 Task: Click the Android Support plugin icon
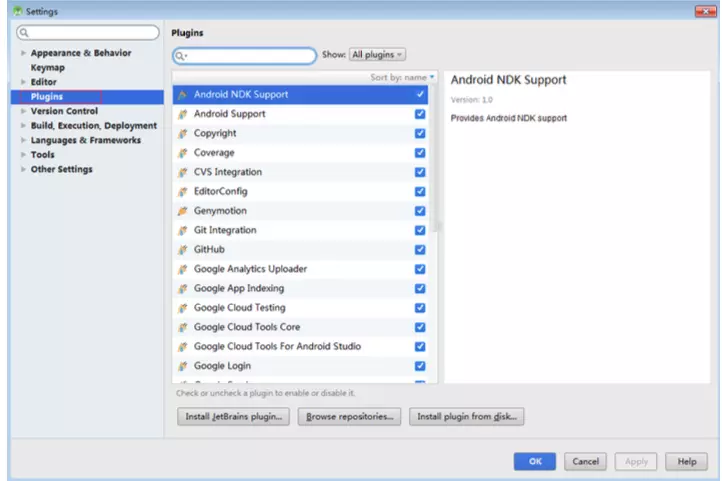pyautogui.click(x=182, y=114)
